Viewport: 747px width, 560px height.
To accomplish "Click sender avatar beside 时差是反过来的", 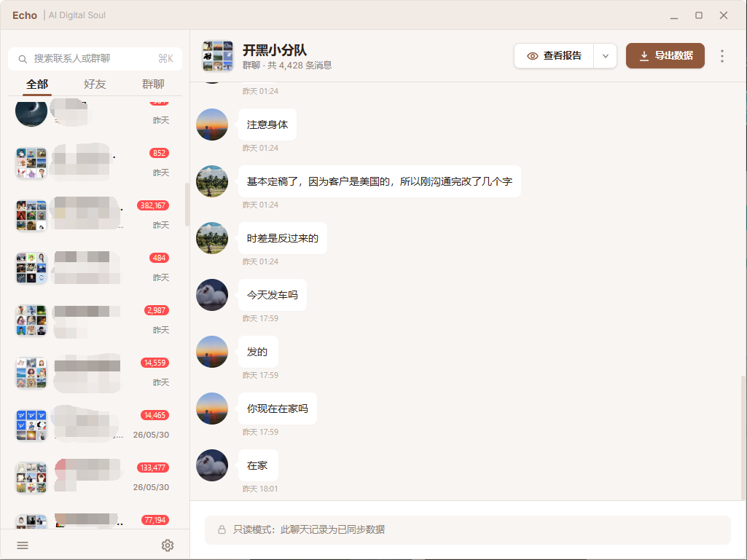I will coord(212,238).
